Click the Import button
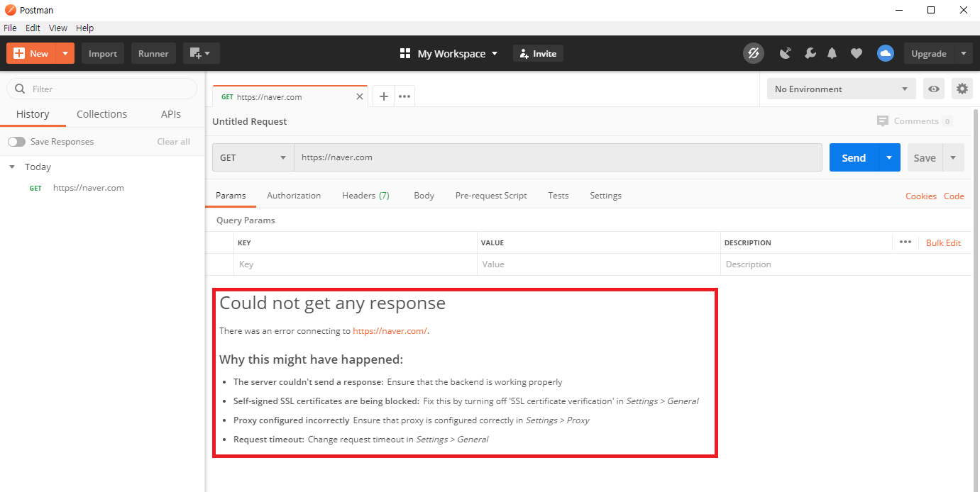The width and height of the screenshot is (980, 492). 103,53
